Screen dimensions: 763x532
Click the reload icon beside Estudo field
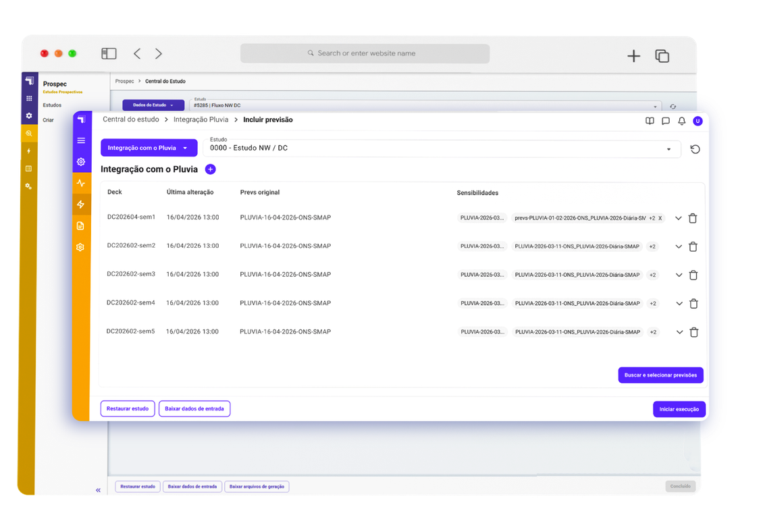(695, 149)
